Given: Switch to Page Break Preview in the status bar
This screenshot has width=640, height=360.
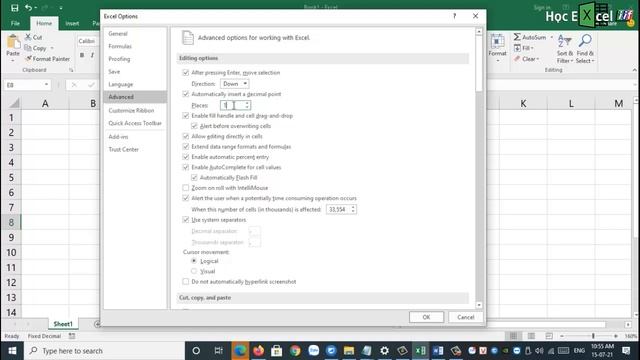Looking at the screenshot, I should 549,336.
